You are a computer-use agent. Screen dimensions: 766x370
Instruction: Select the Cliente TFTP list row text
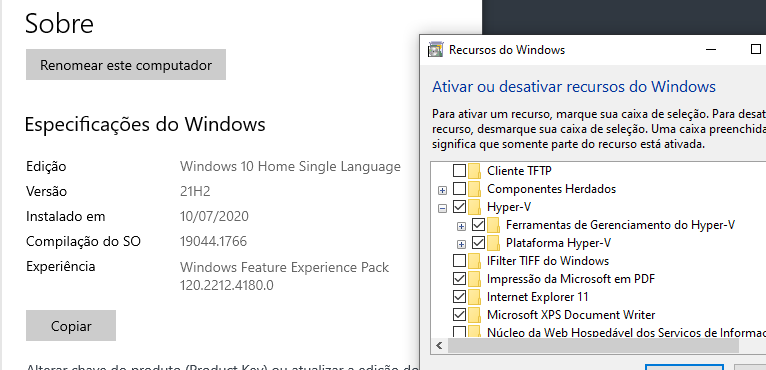pos(519,171)
